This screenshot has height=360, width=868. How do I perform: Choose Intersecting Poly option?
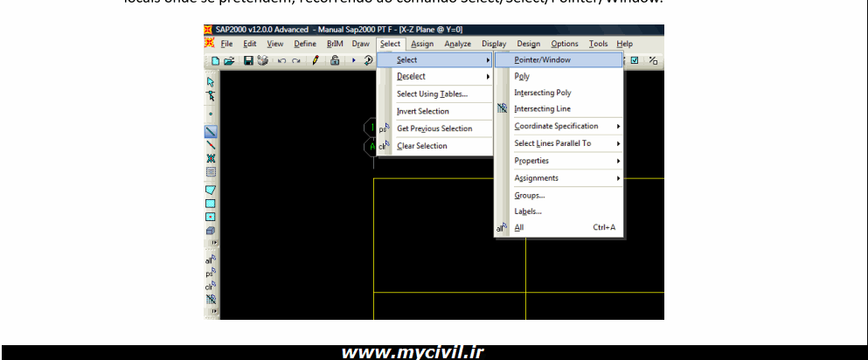point(559,93)
